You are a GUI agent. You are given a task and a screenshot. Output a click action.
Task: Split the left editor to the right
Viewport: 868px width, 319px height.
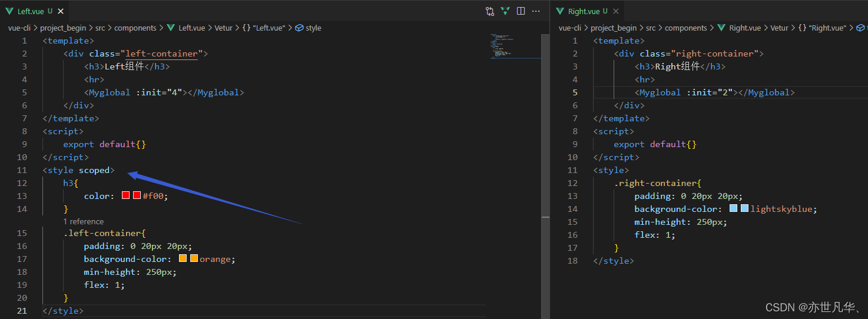click(521, 11)
